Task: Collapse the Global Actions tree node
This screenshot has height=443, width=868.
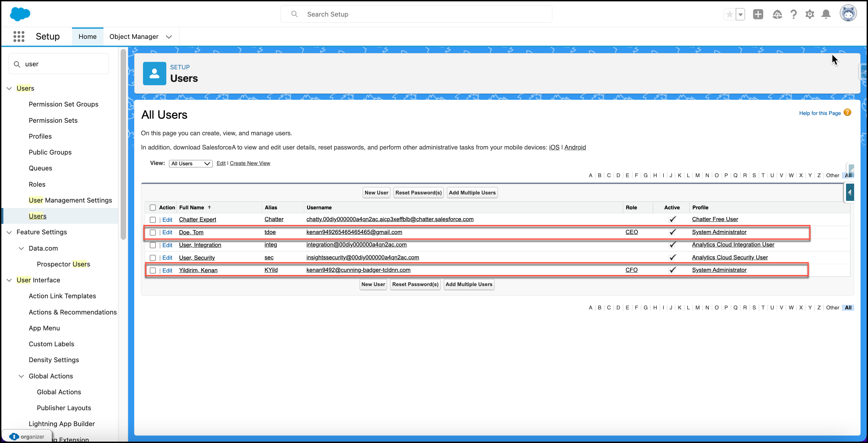Action: coord(21,376)
